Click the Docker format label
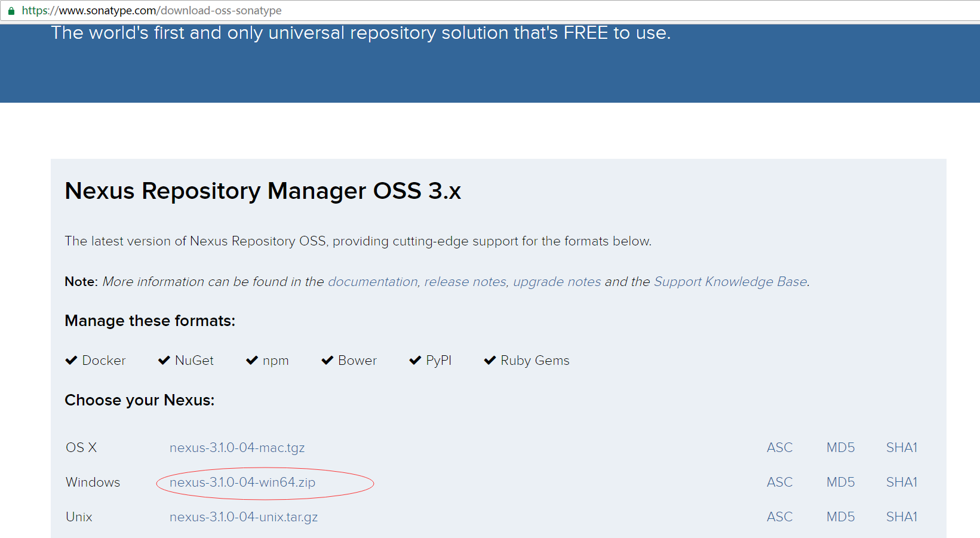Screen dimensions: 980x538 [x=104, y=361]
